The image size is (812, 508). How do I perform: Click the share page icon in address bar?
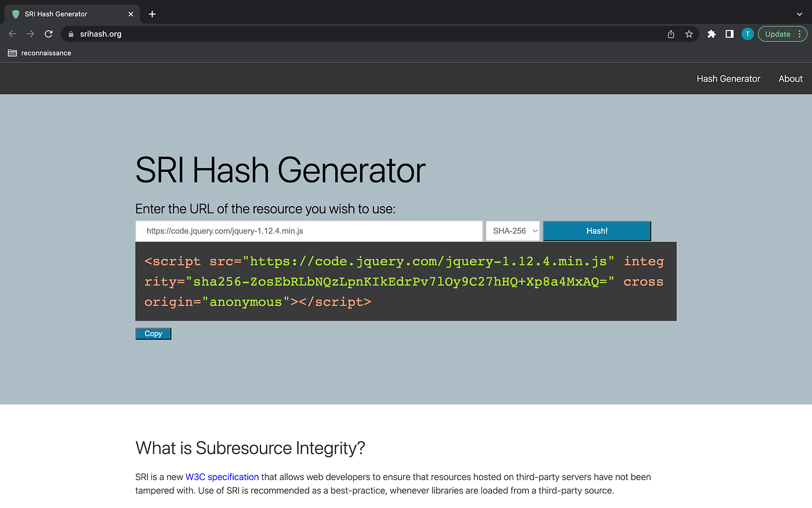click(671, 34)
